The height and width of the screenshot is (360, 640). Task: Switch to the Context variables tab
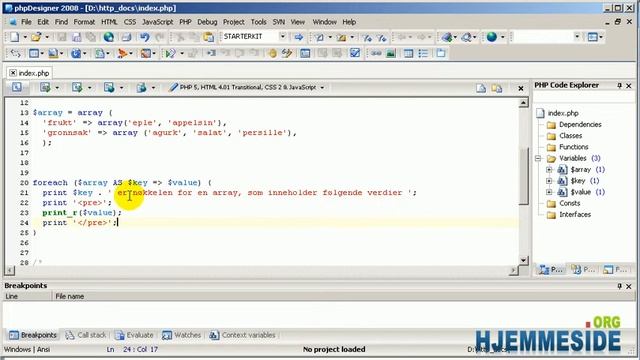242,335
